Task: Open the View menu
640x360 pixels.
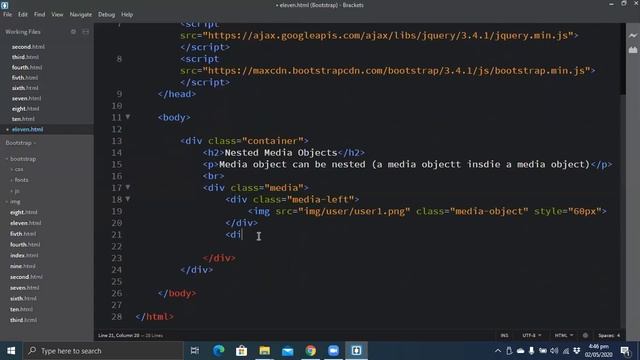Action: tap(57, 14)
